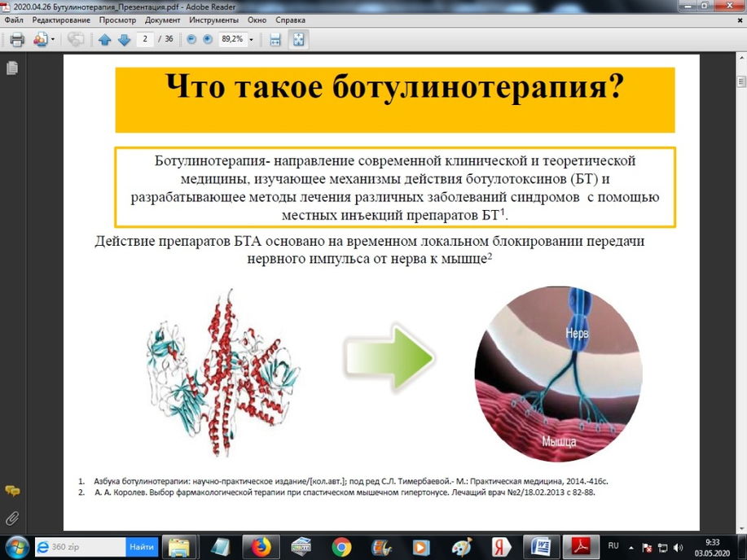Open the page thumbnails side panel
Screen dimensions: 747x560
coord(11,68)
